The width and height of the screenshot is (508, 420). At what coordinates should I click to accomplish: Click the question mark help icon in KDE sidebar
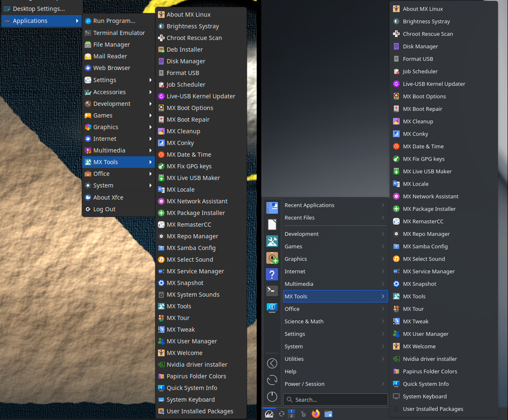pos(272,275)
